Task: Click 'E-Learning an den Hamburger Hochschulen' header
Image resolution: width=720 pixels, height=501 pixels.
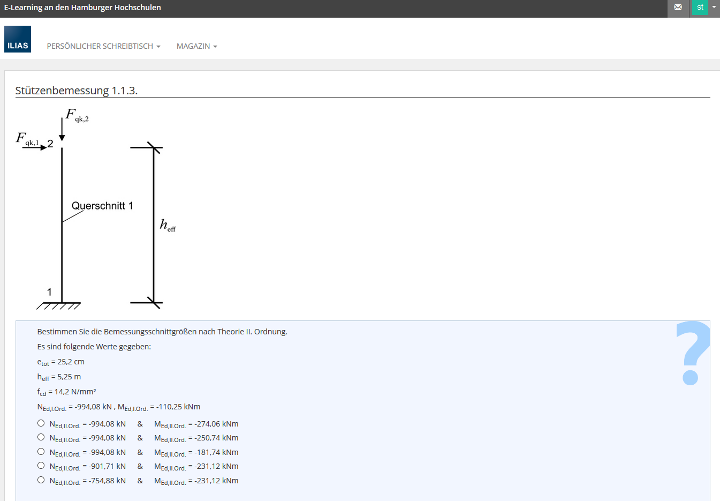Action: click(x=82, y=7)
